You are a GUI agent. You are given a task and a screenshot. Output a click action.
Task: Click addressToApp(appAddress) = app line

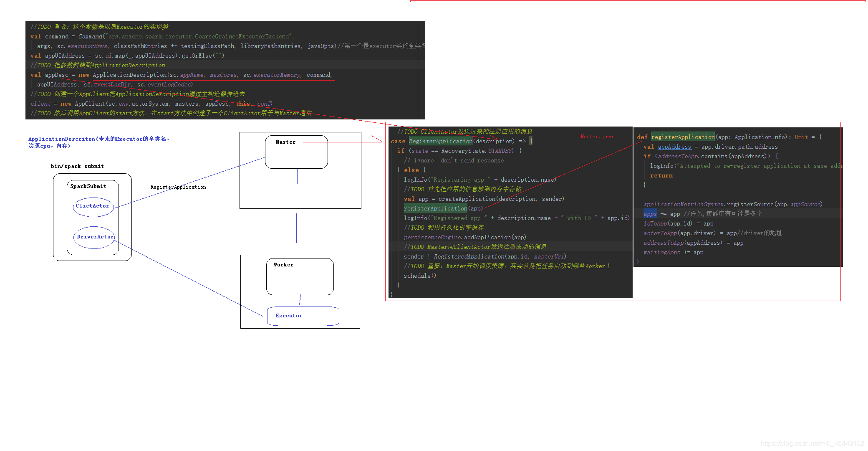point(693,243)
